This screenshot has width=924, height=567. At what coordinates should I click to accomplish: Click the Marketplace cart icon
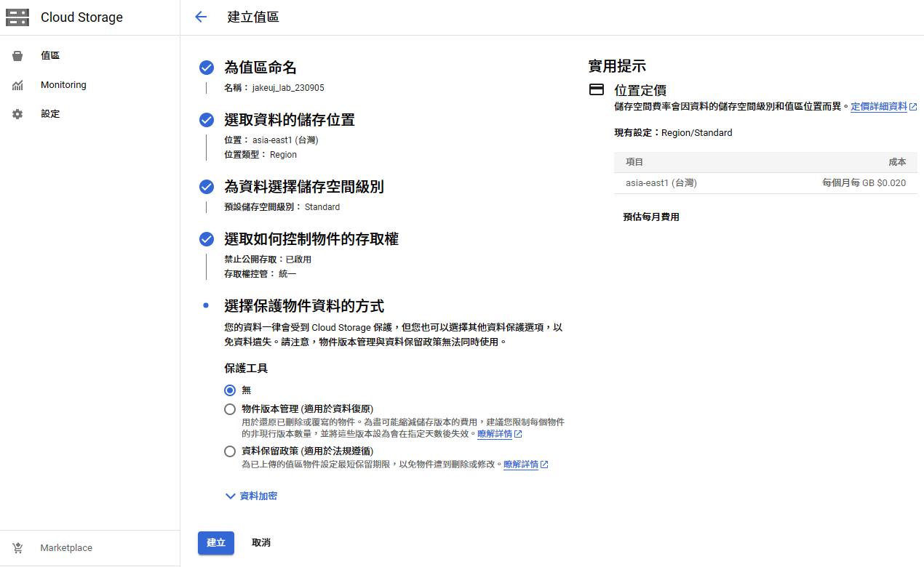(17, 548)
